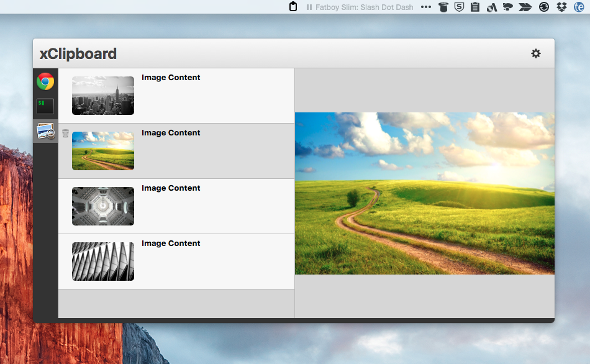
Task: Click the double arrow menu bar icon
Action: pos(525,7)
